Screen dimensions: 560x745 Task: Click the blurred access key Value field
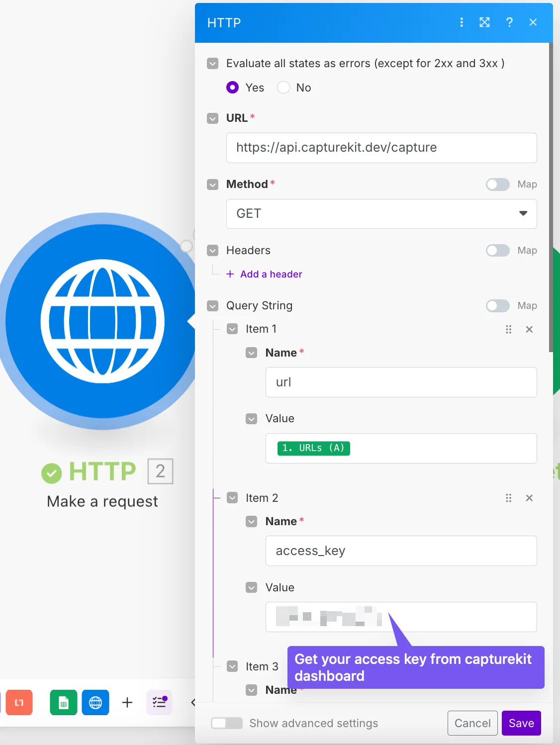pos(401,617)
